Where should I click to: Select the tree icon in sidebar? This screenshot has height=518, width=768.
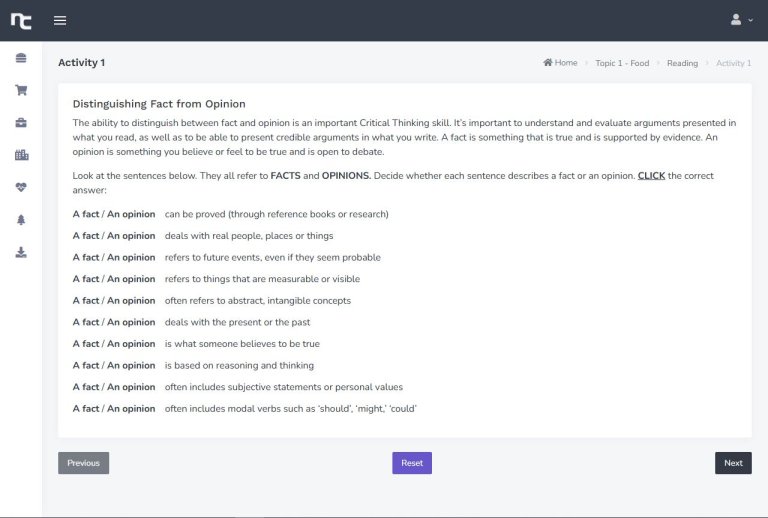[x=21, y=220]
